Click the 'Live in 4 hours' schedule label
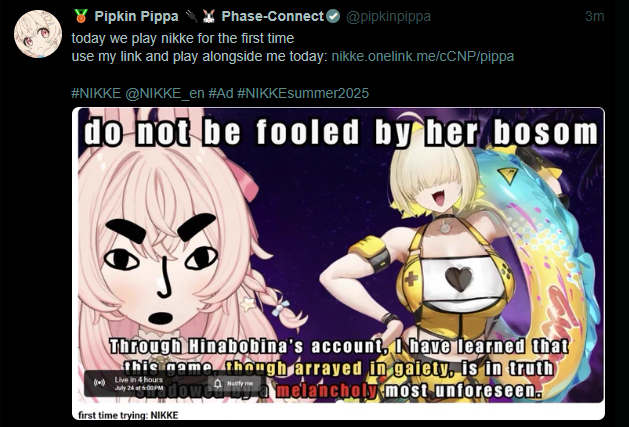 [139, 380]
